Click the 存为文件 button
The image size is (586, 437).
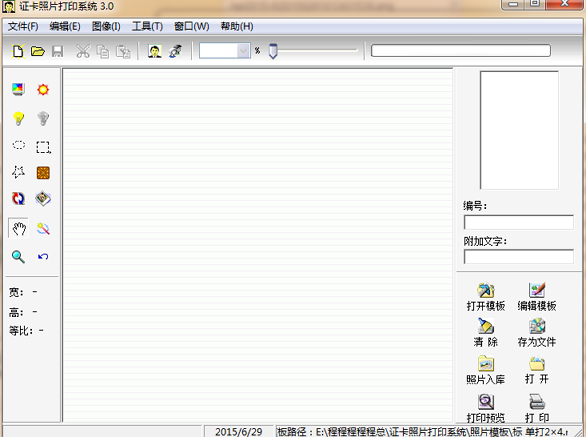(537, 333)
